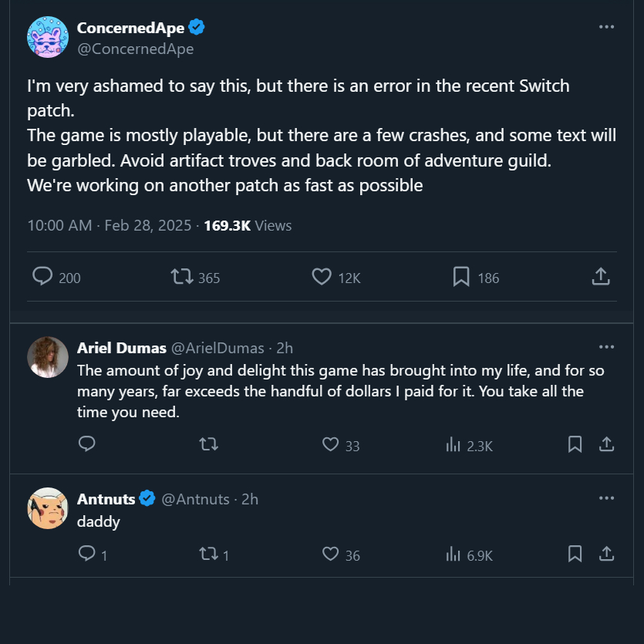This screenshot has width=644, height=644.
Task: Share Antnuts's reply
Action: 607,555
